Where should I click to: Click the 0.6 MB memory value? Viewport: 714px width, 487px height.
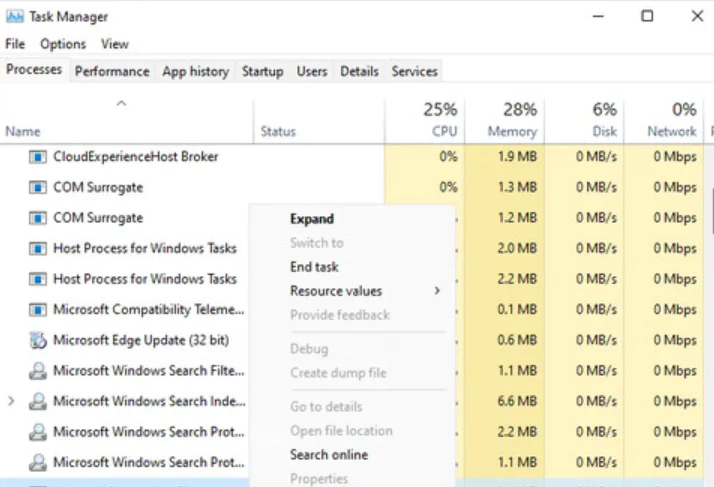pyautogui.click(x=517, y=340)
